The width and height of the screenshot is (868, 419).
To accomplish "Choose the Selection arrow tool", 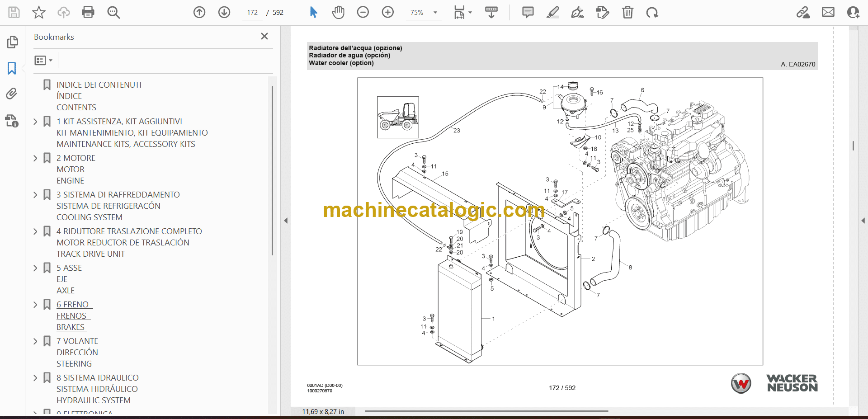I will point(313,12).
